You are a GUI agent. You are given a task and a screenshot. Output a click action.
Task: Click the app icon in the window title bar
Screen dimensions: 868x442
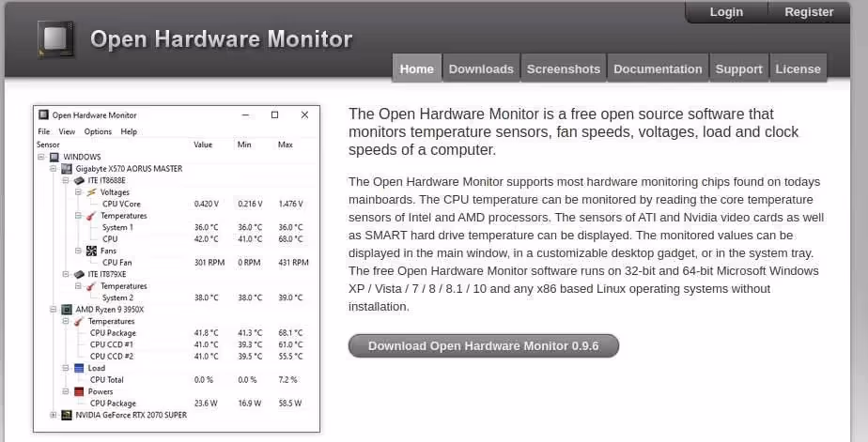(43, 114)
